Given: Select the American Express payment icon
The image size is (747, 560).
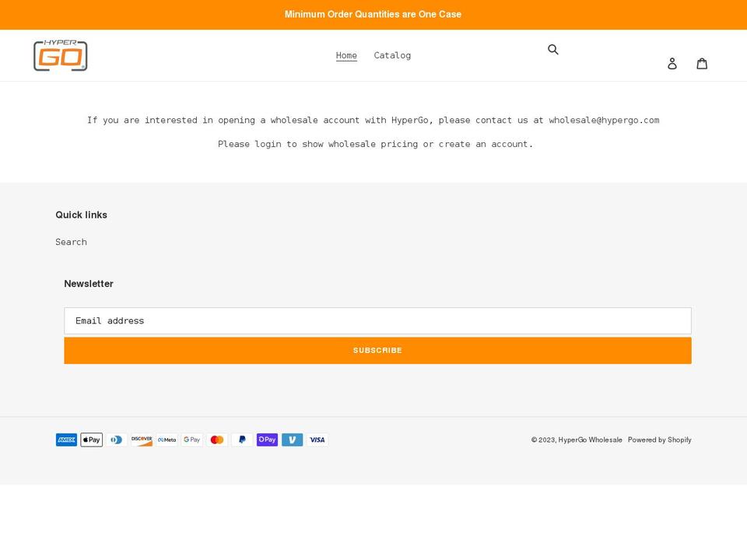Looking at the screenshot, I should tap(66, 439).
